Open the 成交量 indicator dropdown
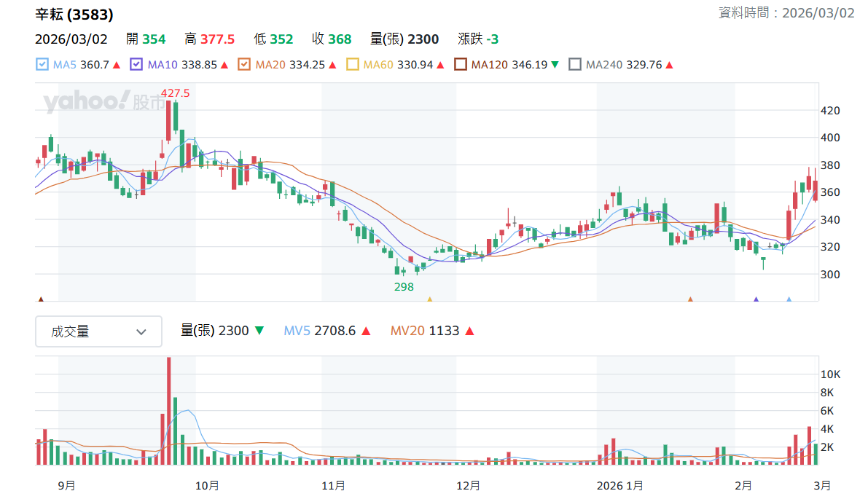Screen dimensions: 868x499 tap(98, 331)
